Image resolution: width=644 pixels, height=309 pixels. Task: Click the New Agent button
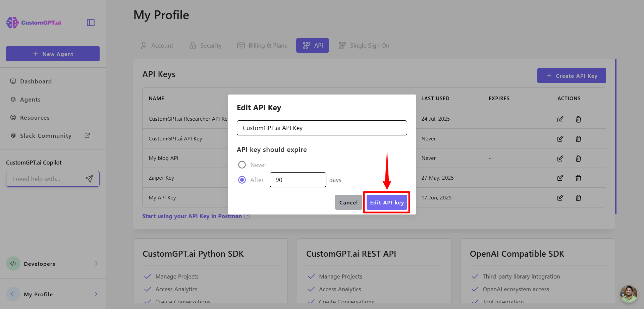tap(53, 54)
